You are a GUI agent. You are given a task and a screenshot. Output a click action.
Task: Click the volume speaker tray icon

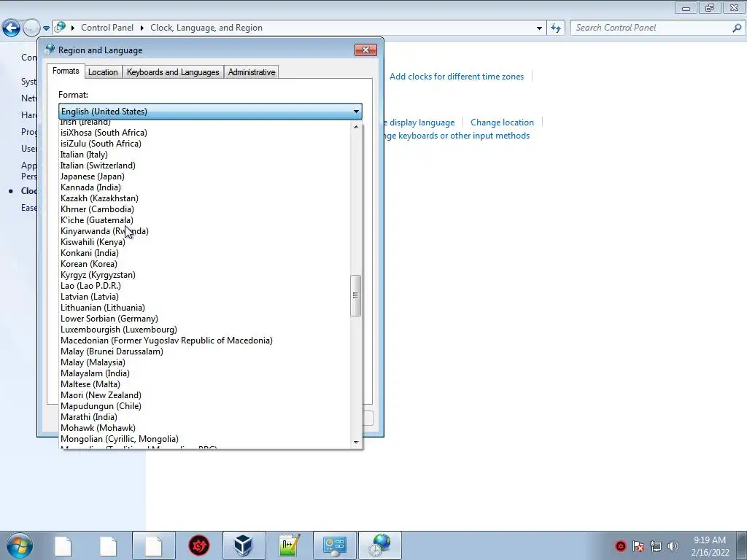click(x=673, y=546)
